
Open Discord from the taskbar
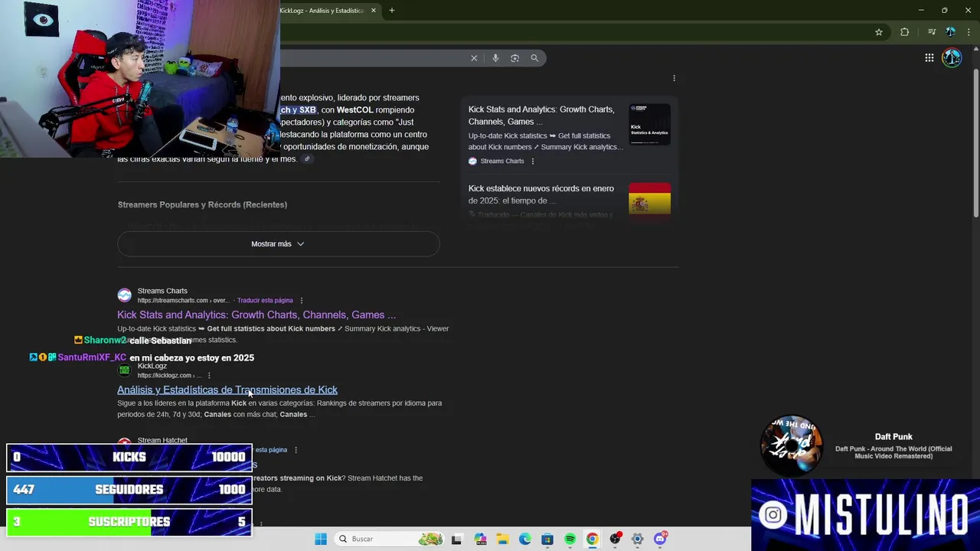pyautogui.click(x=660, y=539)
